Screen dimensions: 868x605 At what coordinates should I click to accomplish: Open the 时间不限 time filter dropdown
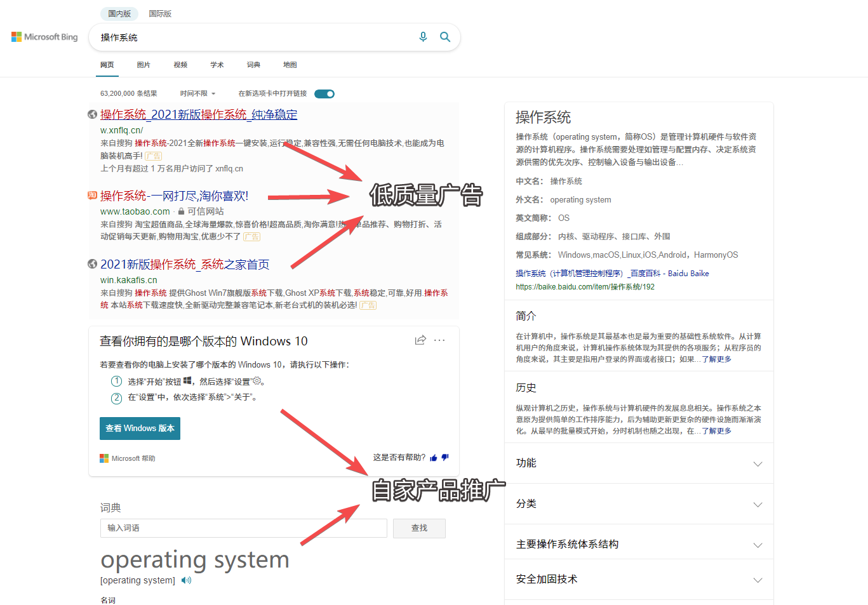click(x=197, y=93)
